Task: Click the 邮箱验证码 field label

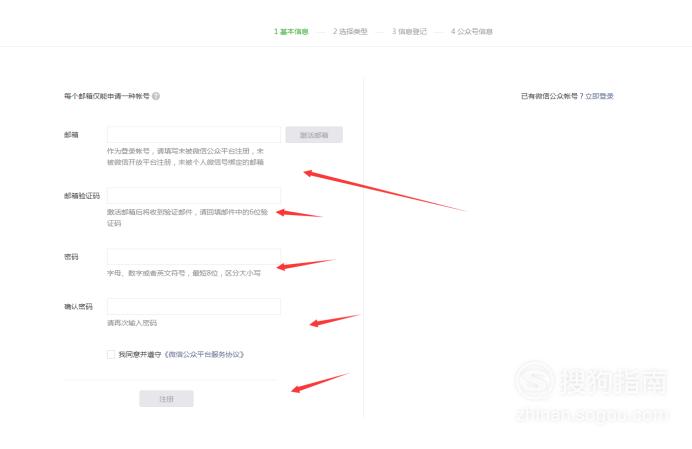Action: [82, 196]
